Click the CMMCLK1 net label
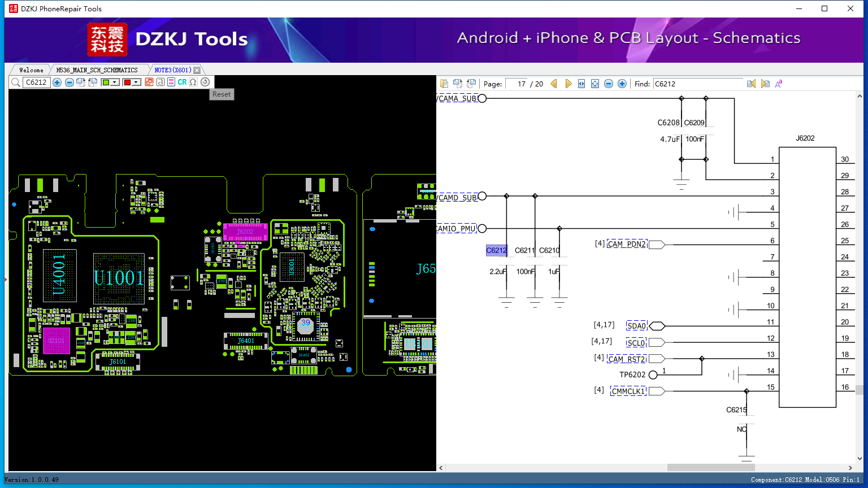This screenshot has width=868, height=488. (x=628, y=391)
